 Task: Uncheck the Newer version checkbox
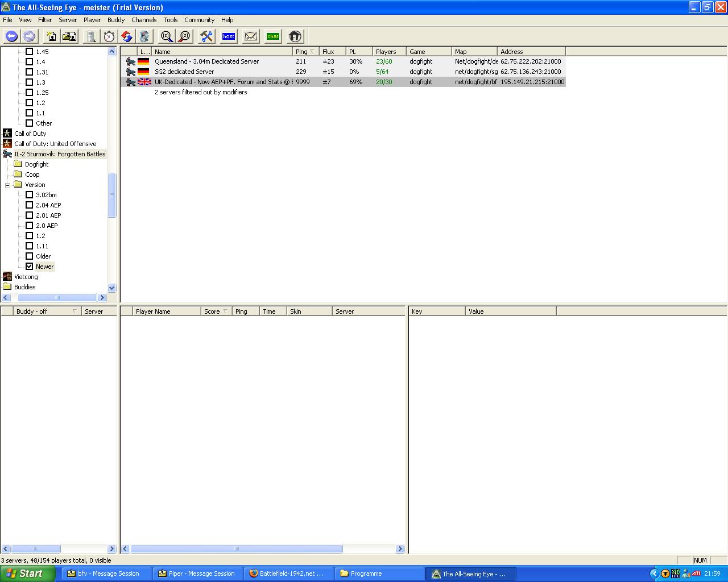[x=30, y=267]
